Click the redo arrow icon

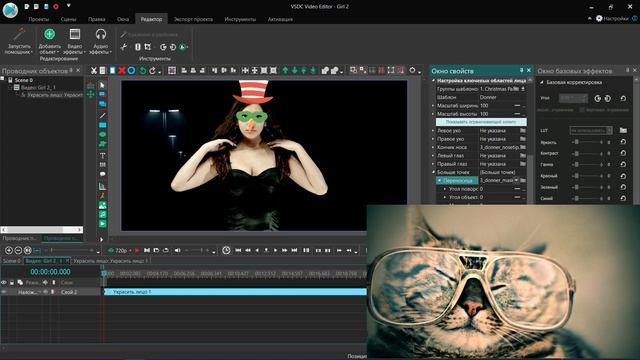click(152, 71)
